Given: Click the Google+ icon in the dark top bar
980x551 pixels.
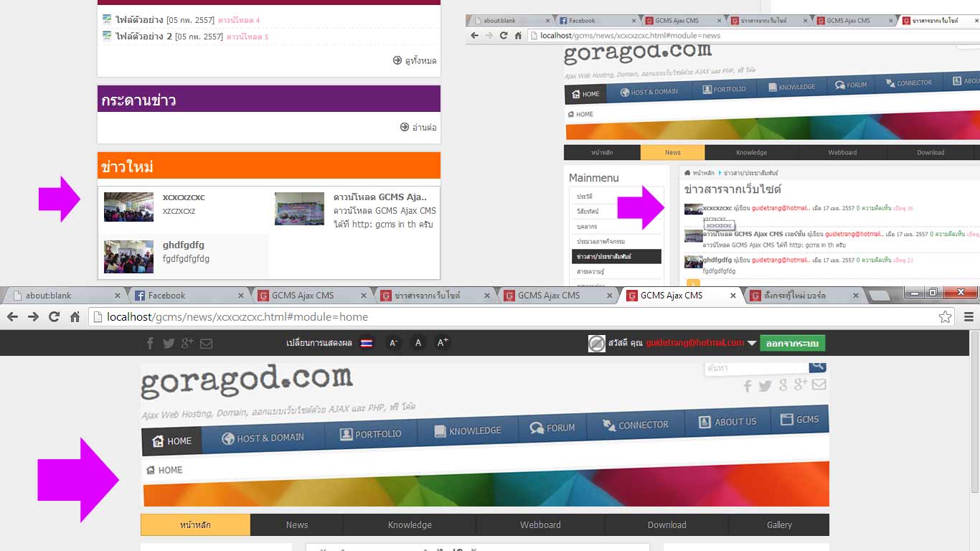Looking at the screenshot, I should 187,343.
